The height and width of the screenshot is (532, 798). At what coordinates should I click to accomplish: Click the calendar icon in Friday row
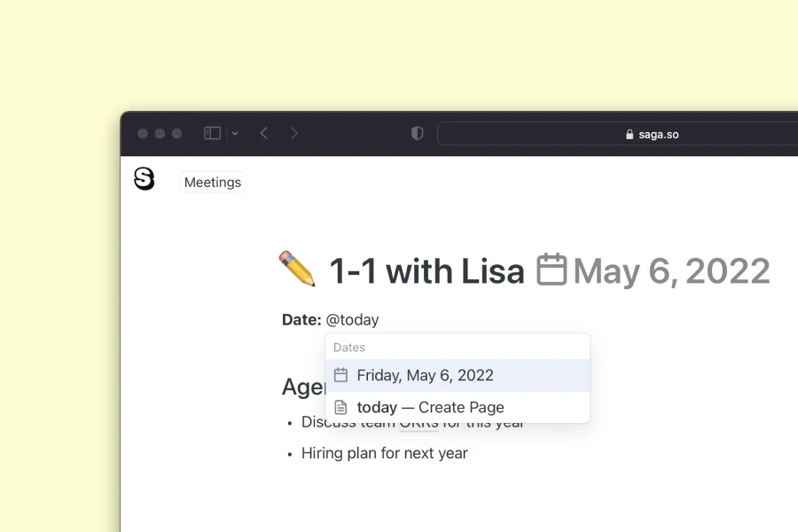341,375
